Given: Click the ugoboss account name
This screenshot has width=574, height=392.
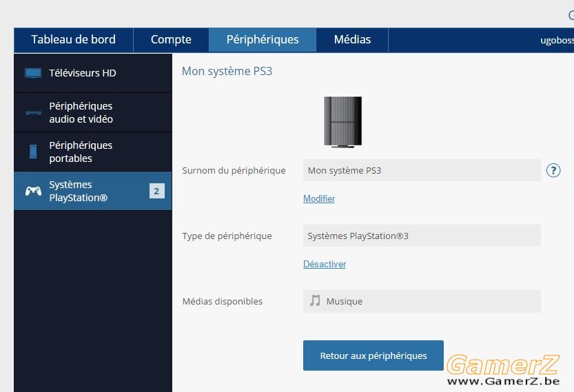Looking at the screenshot, I should click(557, 40).
